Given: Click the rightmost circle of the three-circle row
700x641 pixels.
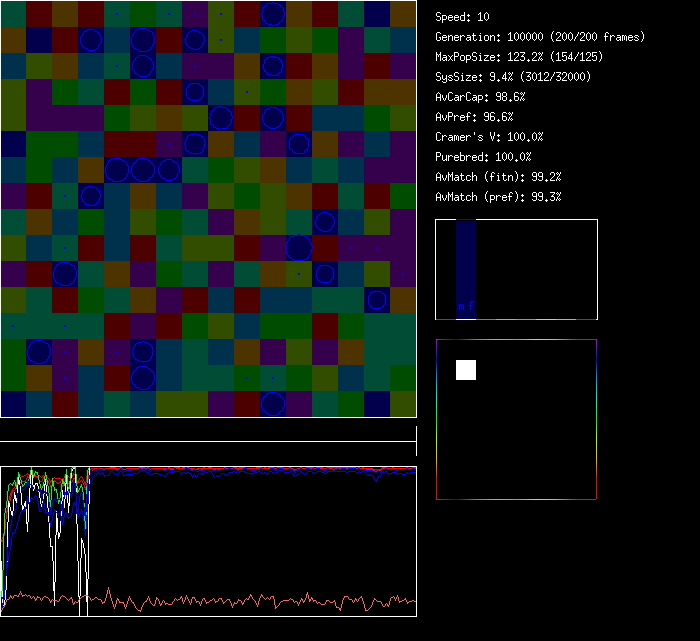Looking at the screenshot, I should [169, 169].
